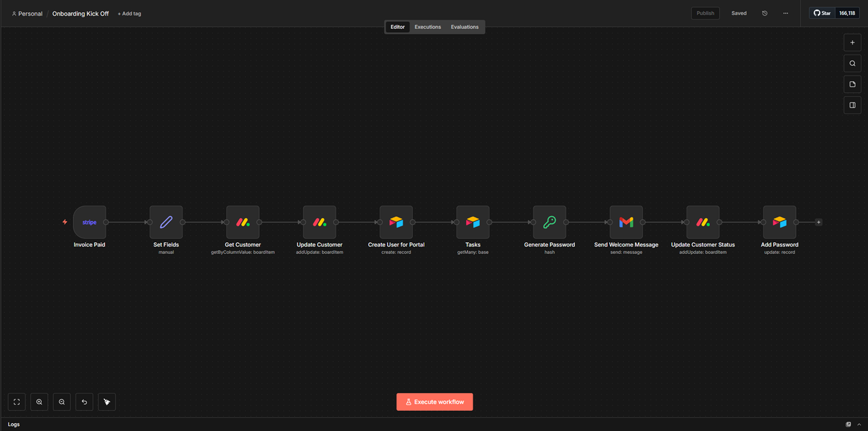The image size is (868, 431).
Task: Add a sticky note to canvas
Action: 852,85
